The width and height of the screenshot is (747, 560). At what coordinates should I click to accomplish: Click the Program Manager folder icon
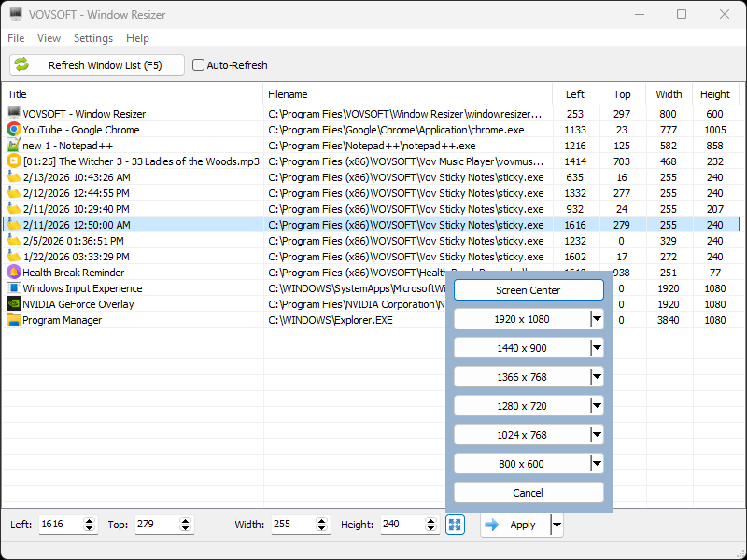coord(13,320)
